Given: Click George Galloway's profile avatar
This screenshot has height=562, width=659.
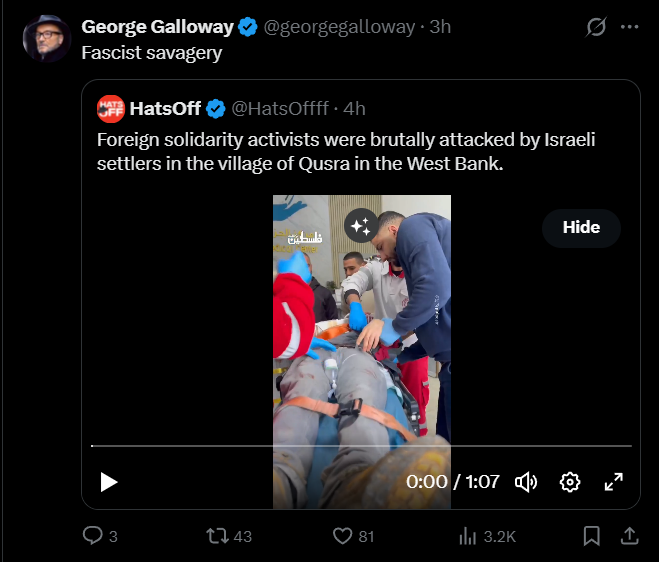Looking at the screenshot, I should tap(47, 39).
